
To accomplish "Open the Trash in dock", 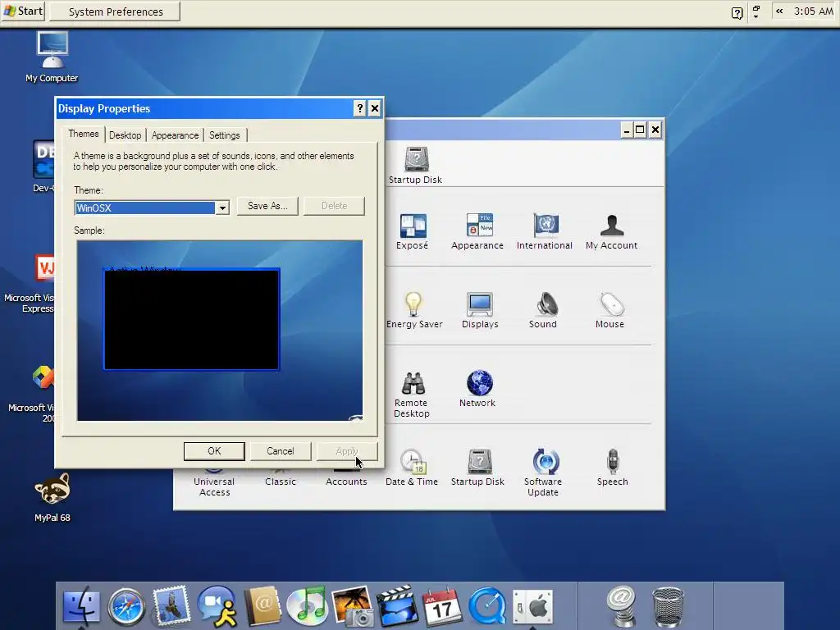I will (668, 607).
